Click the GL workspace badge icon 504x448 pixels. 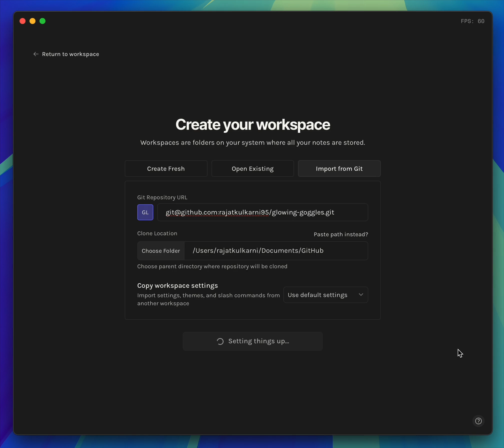click(145, 212)
